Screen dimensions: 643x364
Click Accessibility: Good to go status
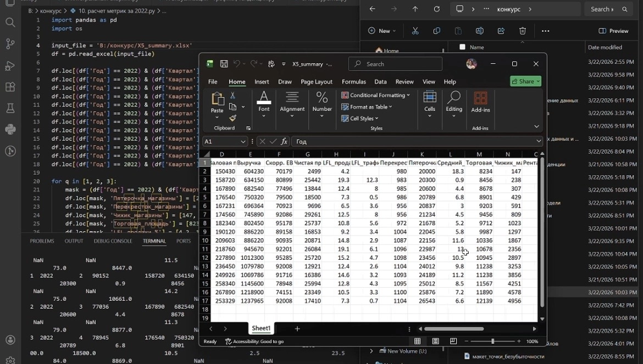pyautogui.click(x=254, y=341)
